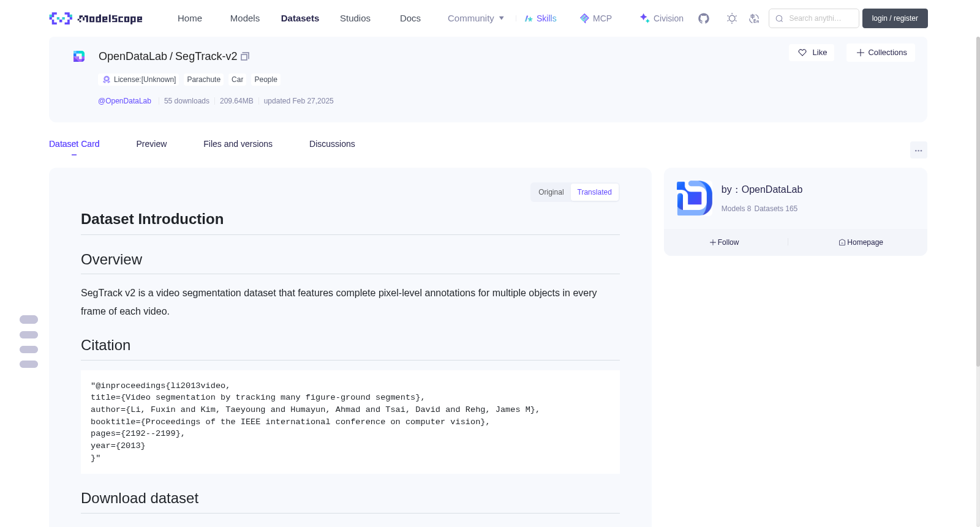Open the Docs page
980x527 pixels.
tap(410, 18)
